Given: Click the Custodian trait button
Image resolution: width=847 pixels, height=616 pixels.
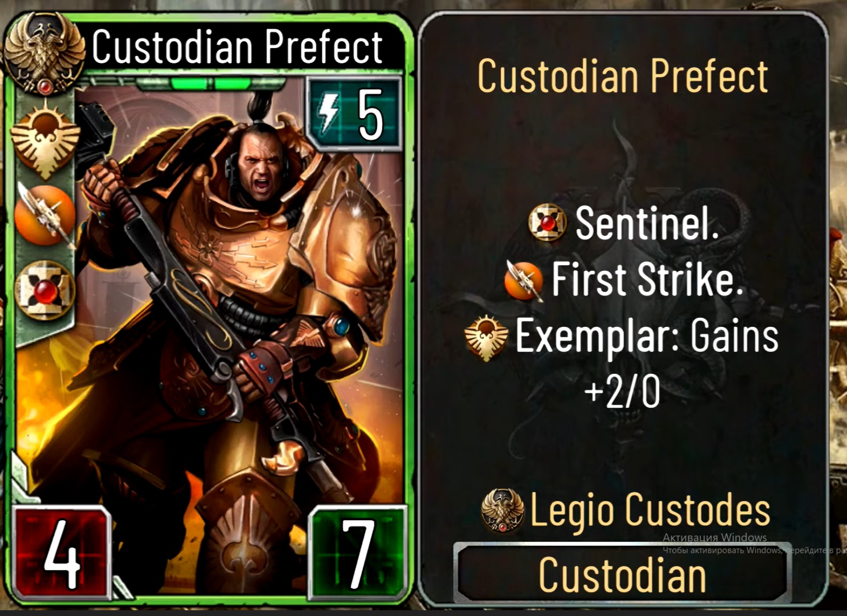Looking at the screenshot, I should coord(622,573).
